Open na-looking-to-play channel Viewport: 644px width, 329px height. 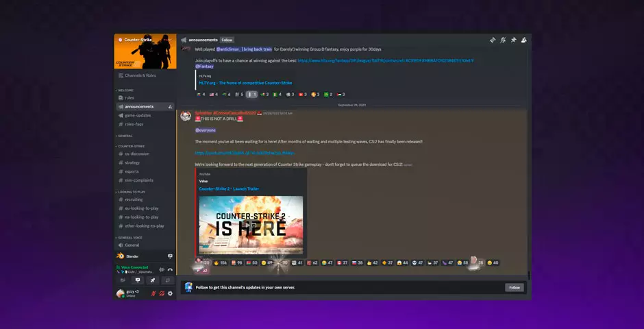145,217
